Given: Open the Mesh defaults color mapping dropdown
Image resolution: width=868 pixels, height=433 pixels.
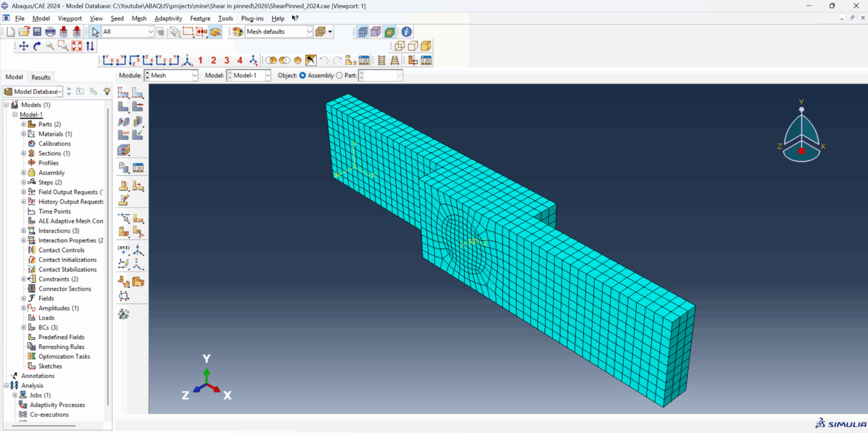Looking at the screenshot, I should point(309,32).
